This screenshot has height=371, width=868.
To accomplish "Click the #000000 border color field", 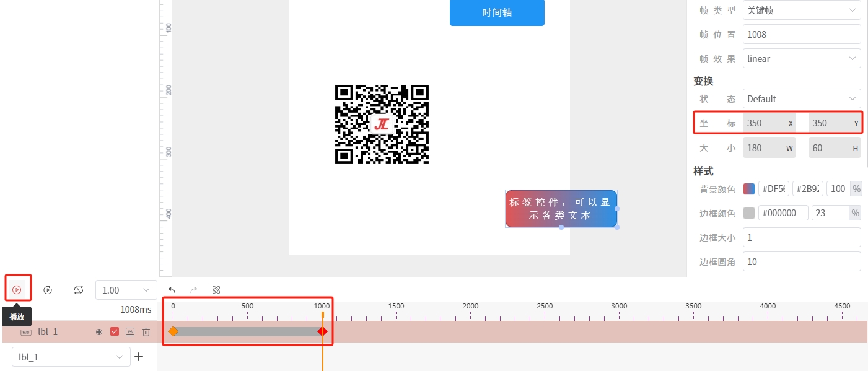I will (783, 213).
